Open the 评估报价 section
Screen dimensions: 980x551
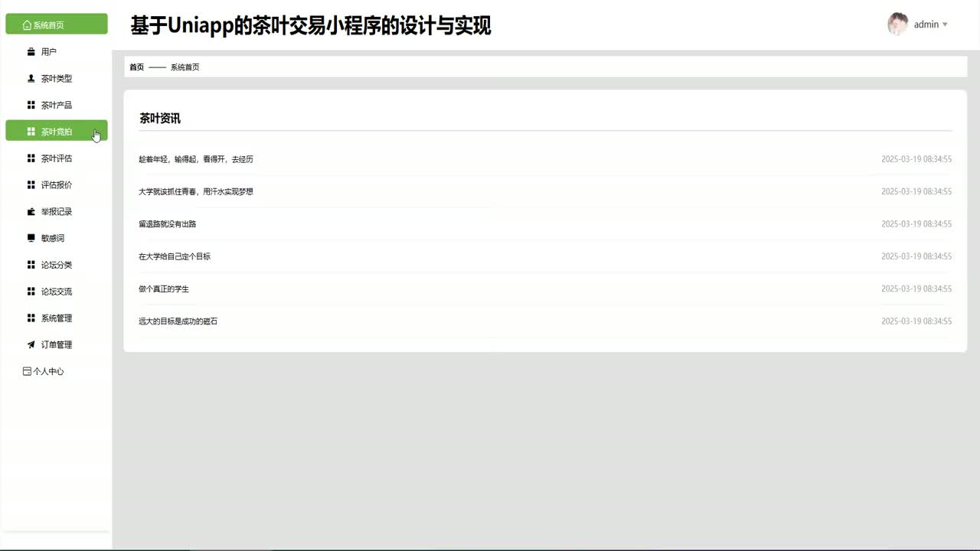pyautogui.click(x=57, y=185)
